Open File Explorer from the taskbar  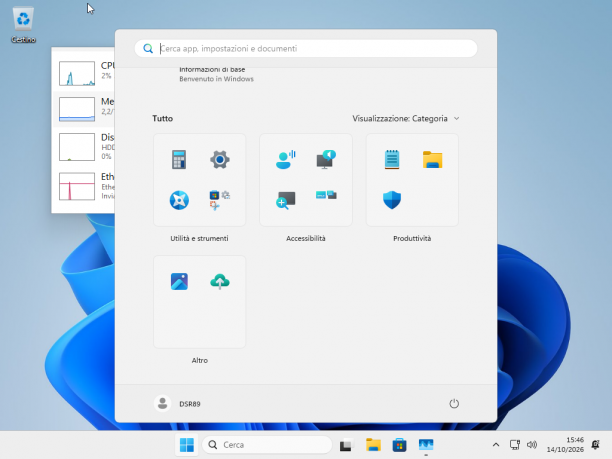pyautogui.click(x=373, y=445)
